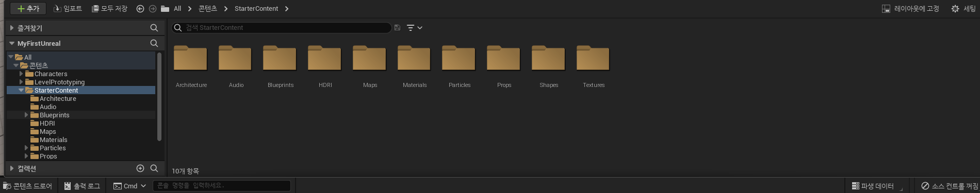This screenshot has width=980, height=193.
Task: Open the Cmd console type dropdown
Action: point(130,186)
